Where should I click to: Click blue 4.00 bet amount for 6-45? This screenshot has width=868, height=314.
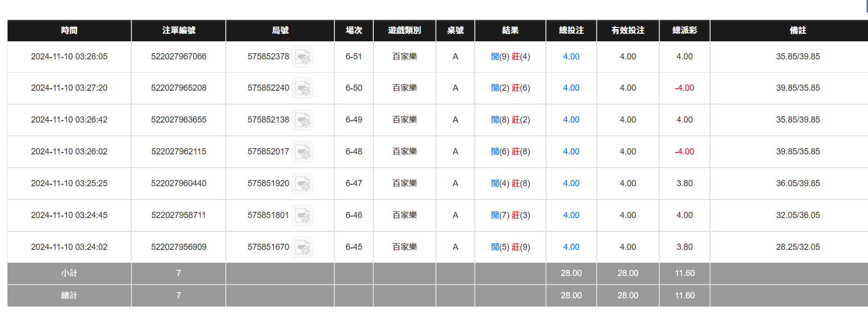point(571,247)
